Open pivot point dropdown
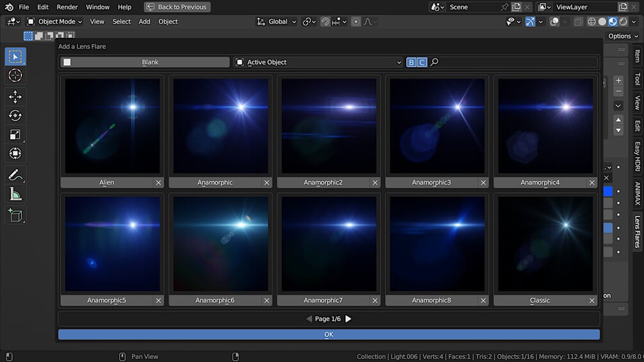 308,21
